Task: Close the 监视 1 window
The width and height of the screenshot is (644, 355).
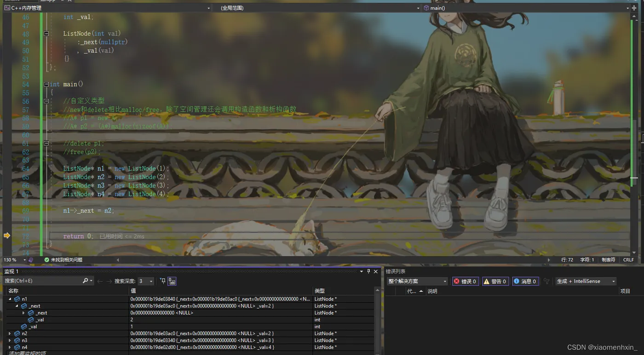Action: [x=376, y=272]
